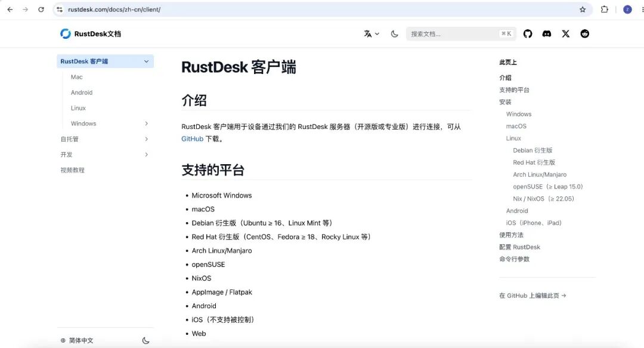Click the RustDesk文档 logo
This screenshot has width=644, height=348.
(x=91, y=34)
